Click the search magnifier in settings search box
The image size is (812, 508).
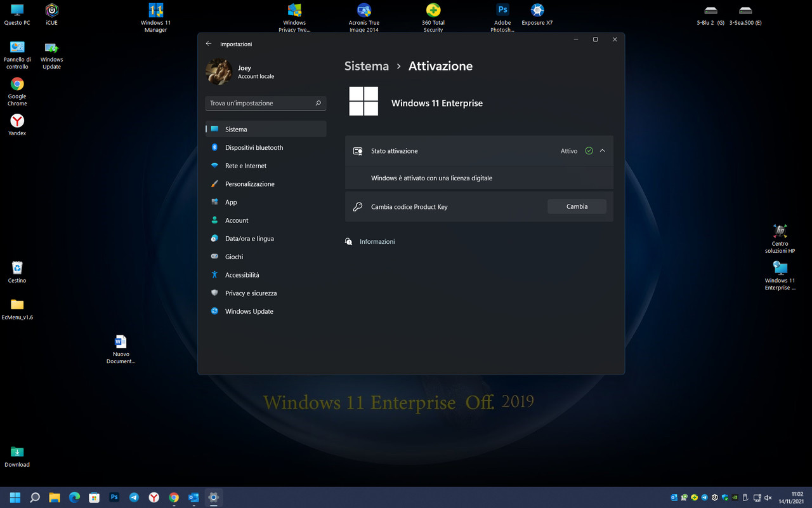pyautogui.click(x=318, y=103)
